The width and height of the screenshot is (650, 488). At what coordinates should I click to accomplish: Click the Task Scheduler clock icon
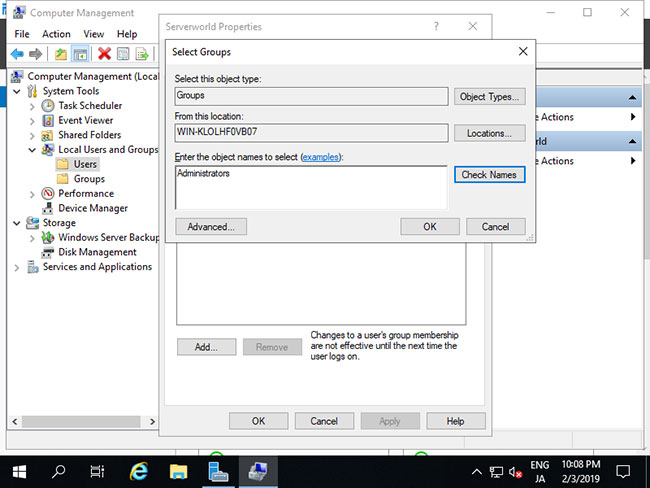(x=48, y=106)
